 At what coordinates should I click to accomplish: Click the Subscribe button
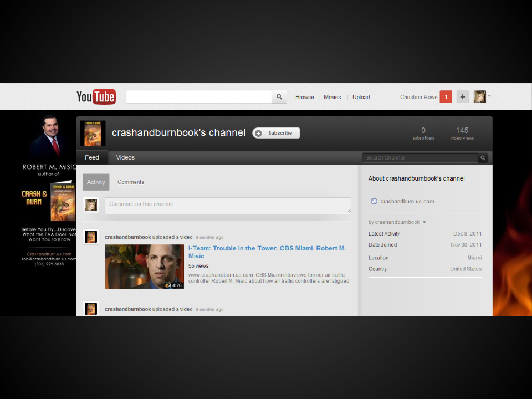coord(276,133)
